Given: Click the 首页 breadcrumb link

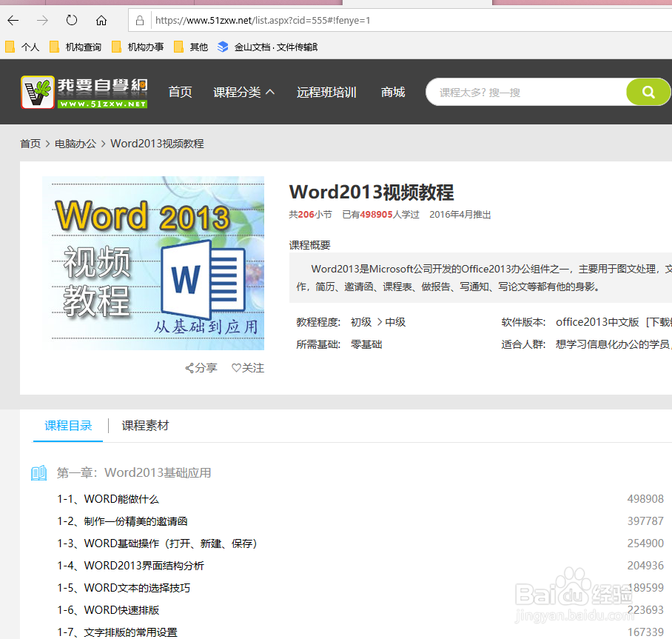Looking at the screenshot, I should pos(30,144).
